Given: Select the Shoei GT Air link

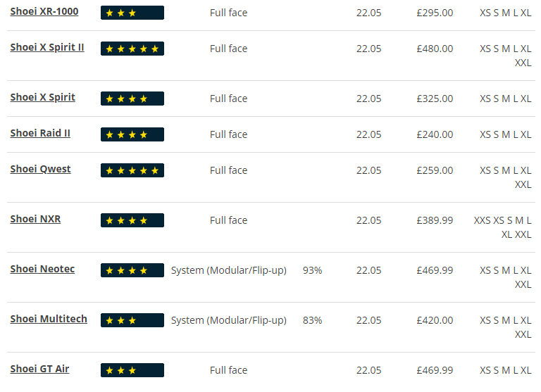Looking at the screenshot, I should tap(39, 369).
